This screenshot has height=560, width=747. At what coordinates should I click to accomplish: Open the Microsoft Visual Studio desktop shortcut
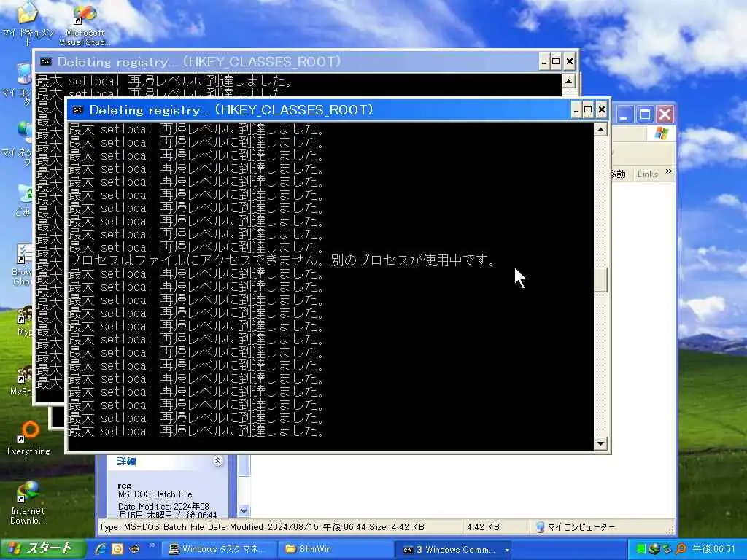coord(85,26)
